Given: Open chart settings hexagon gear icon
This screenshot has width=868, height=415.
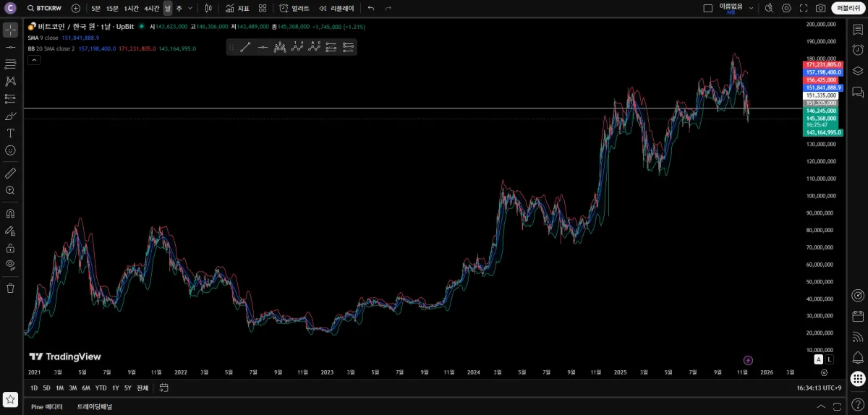Looking at the screenshot, I should [786, 8].
